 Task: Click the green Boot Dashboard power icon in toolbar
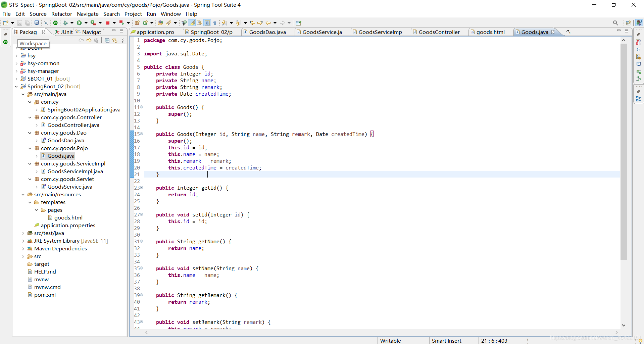[x=55, y=23]
